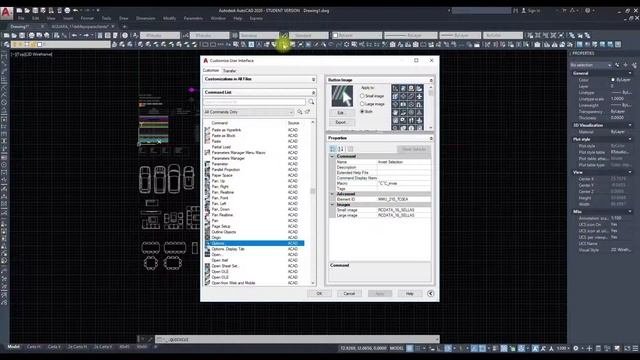The width and height of the screenshot is (640, 360).
Task: Click the grid display icon in status bar
Action: pos(410,348)
